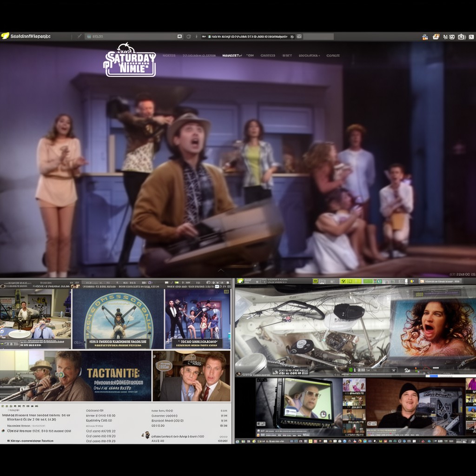Image resolution: width=476 pixels, height=476 pixels.
Task: Click the picture icon right of the address bar
Action: coord(299,36)
